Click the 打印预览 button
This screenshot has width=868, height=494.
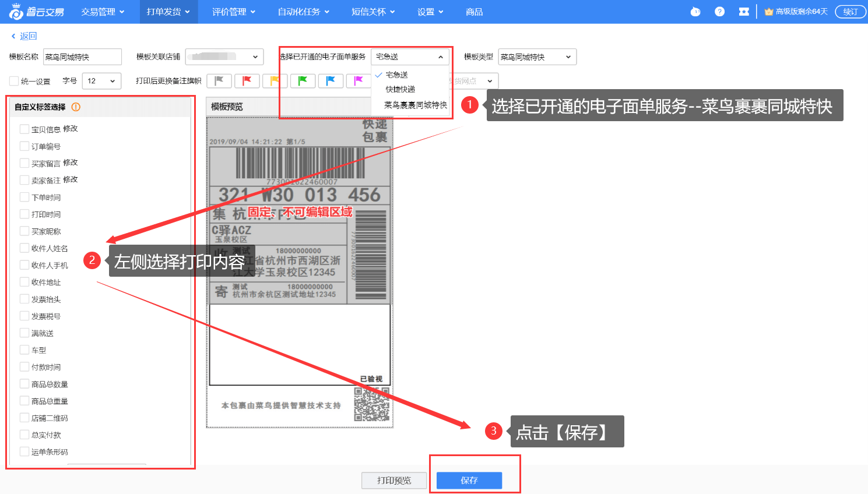(x=394, y=481)
